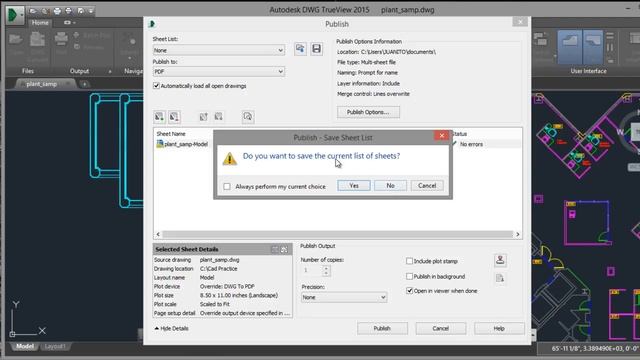The width and height of the screenshot is (640, 360).
Task: Click the sheet list right scroll arrow
Action: [518, 234]
